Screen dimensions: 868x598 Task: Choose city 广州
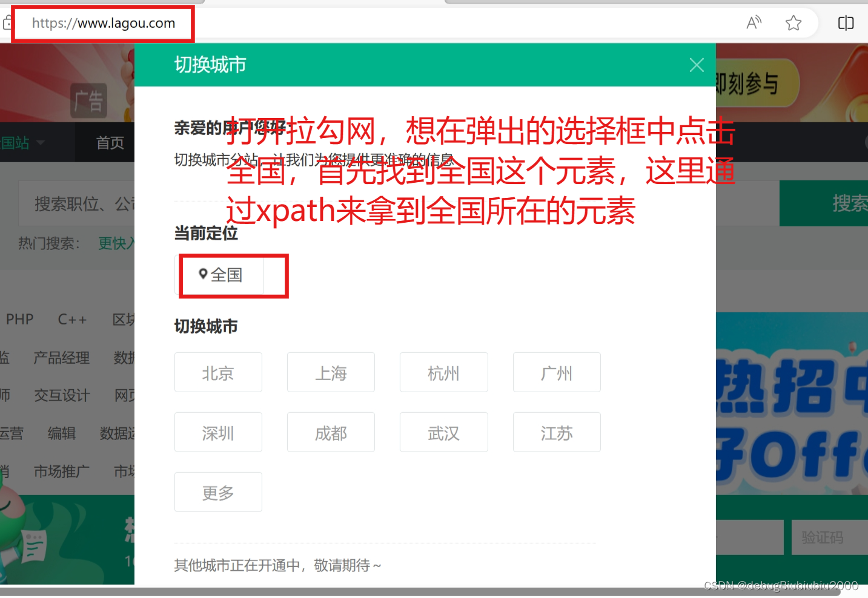click(557, 372)
